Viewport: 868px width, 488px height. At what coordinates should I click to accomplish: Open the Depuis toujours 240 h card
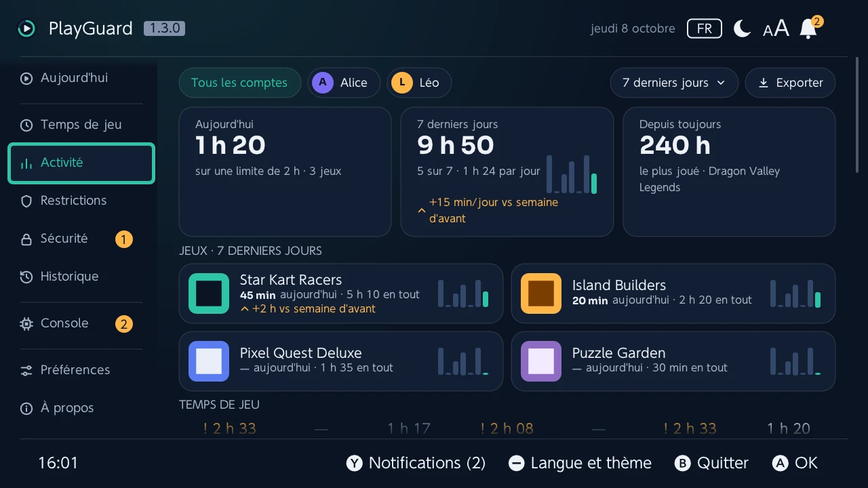point(729,171)
